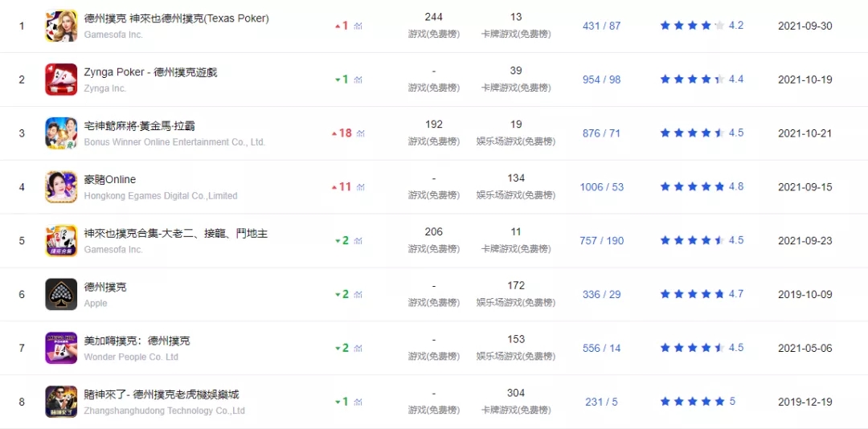Open 賭神來了- 德州撲克老虎機娛樂城 title
The image size is (868, 429).
click(162, 394)
